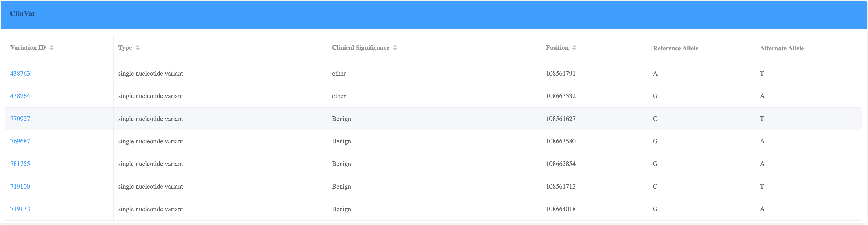Click the ClinVar panel header
The width and height of the screenshot is (868, 225).
23,14
